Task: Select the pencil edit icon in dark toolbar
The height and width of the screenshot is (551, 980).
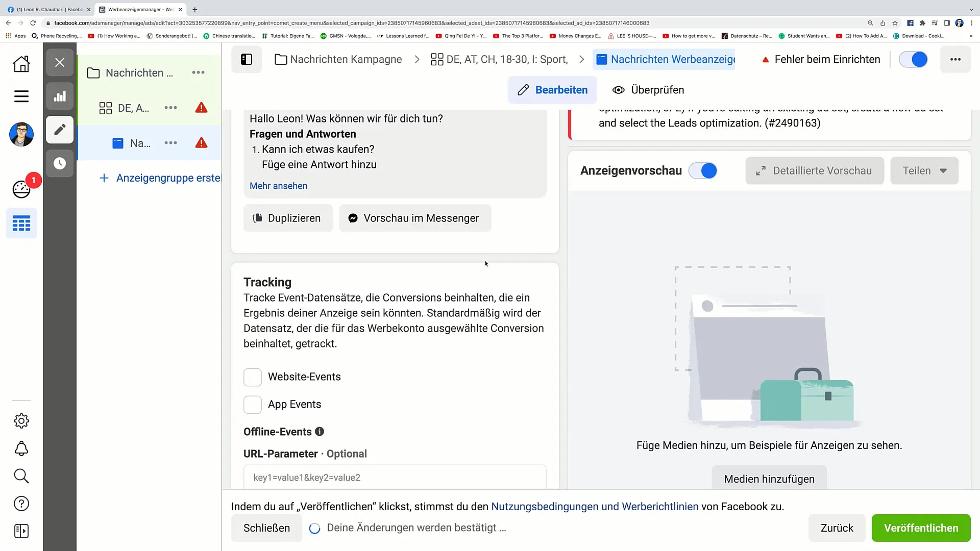Action: [x=60, y=130]
